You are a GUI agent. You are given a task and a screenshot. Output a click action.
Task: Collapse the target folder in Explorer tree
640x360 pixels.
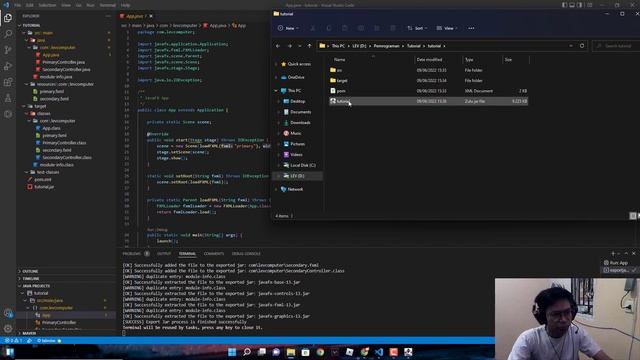24,106
